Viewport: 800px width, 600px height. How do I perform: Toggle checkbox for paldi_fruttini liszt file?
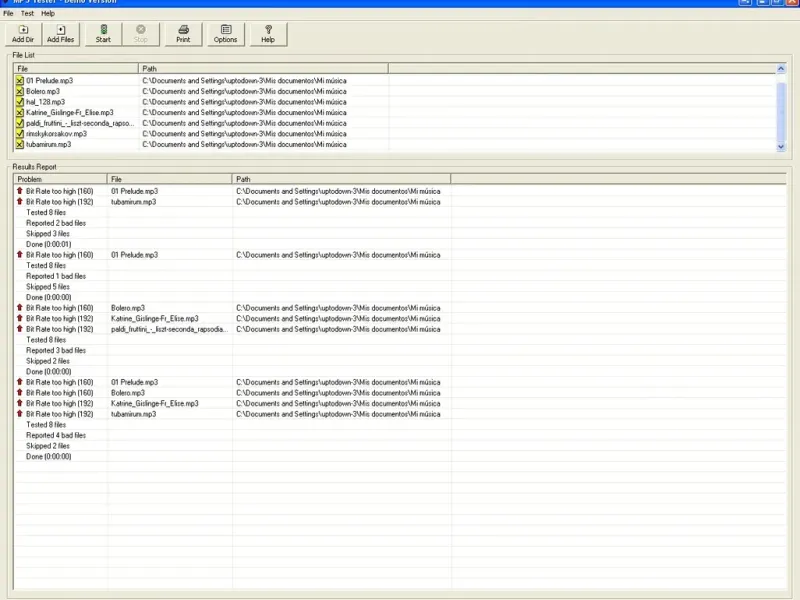(x=19, y=123)
